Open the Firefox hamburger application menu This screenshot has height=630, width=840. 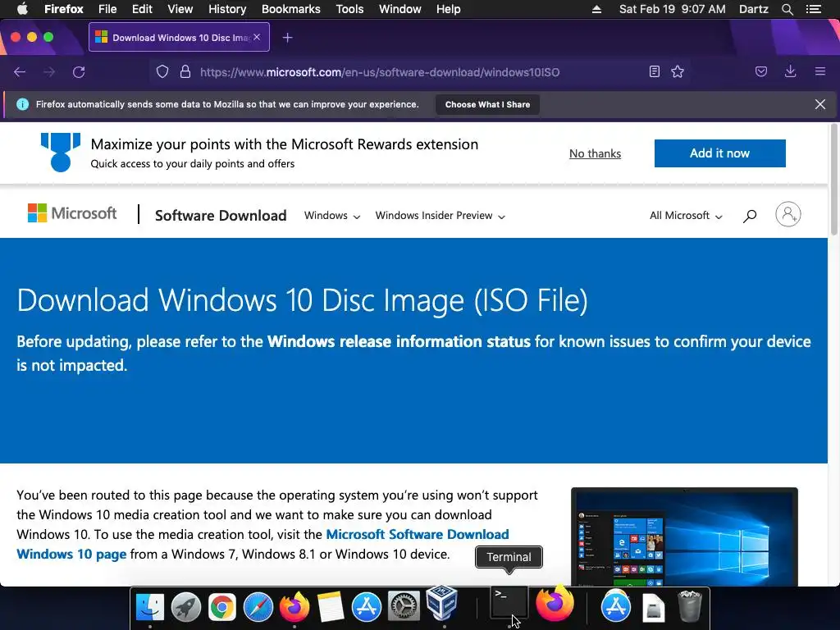click(820, 72)
